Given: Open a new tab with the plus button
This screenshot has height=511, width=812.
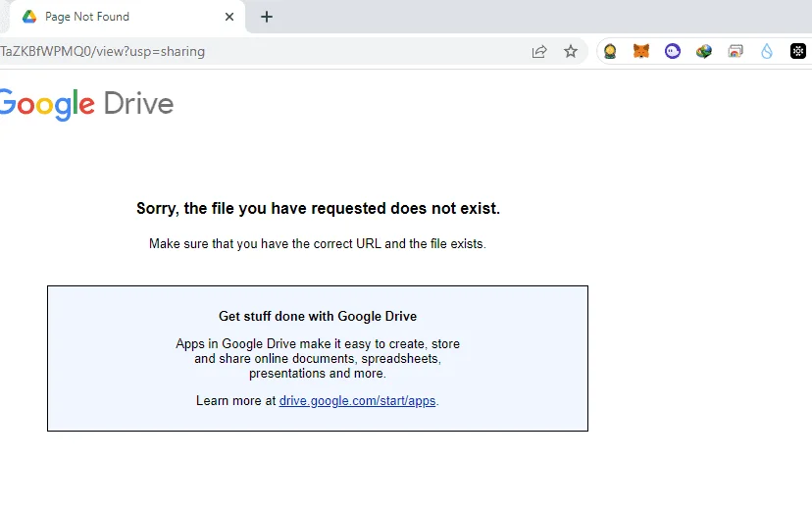Looking at the screenshot, I should (x=267, y=17).
